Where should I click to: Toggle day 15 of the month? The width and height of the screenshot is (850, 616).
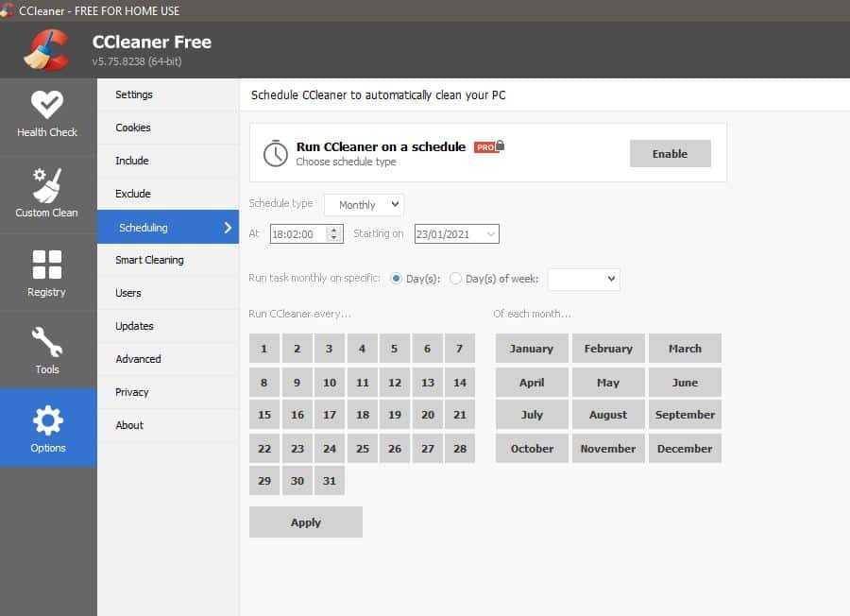click(264, 415)
